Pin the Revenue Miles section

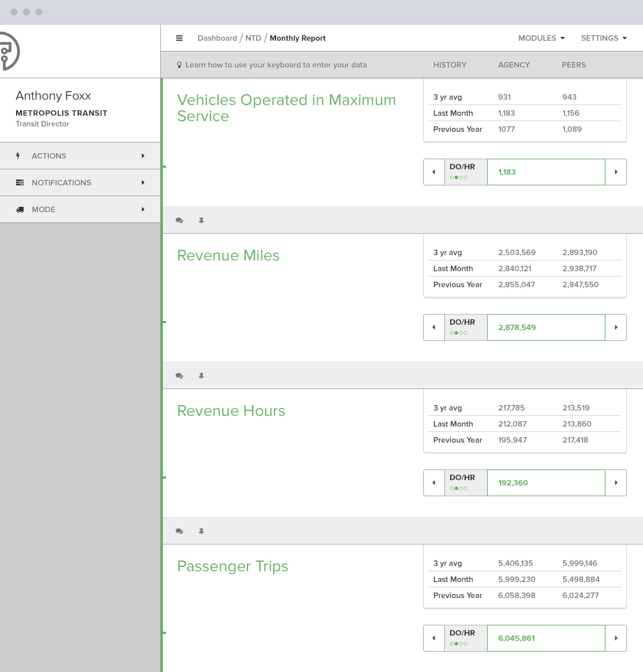coord(201,376)
